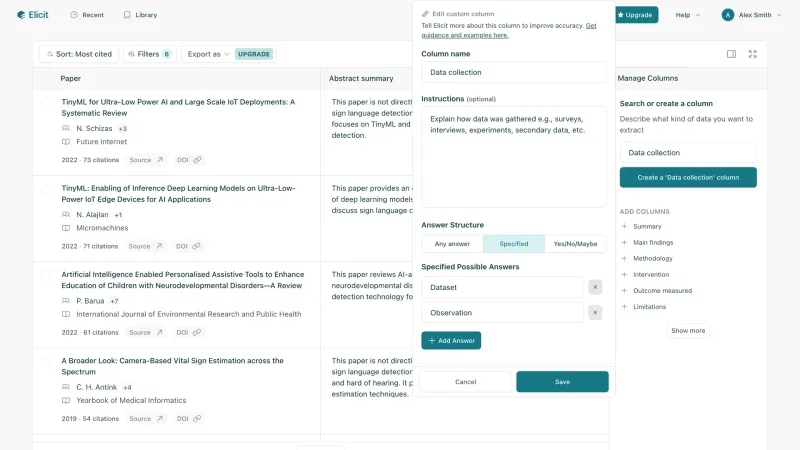
Task: Click the Add Answer button
Action: point(451,340)
